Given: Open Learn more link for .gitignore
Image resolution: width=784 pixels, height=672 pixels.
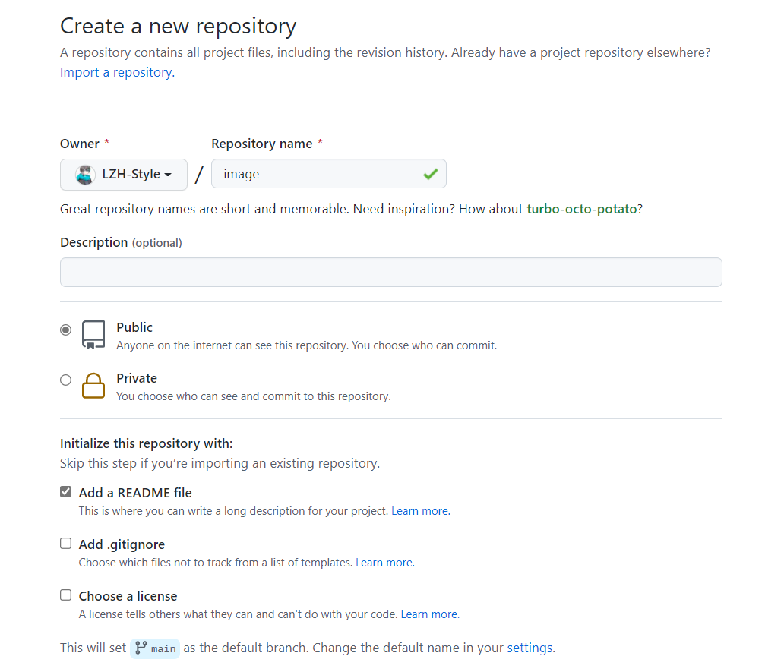Looking at the screenshot, I should point(384,563).
